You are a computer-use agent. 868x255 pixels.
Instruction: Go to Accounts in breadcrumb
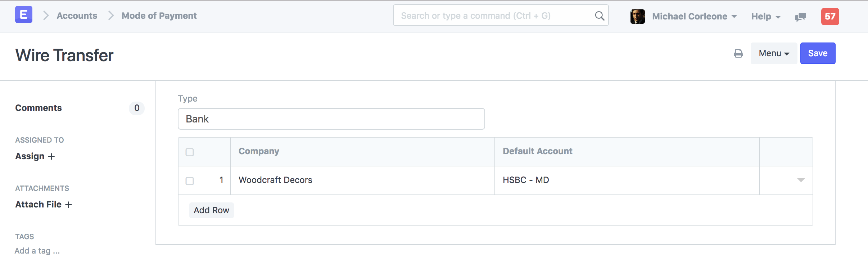click(x=77, y=16)
